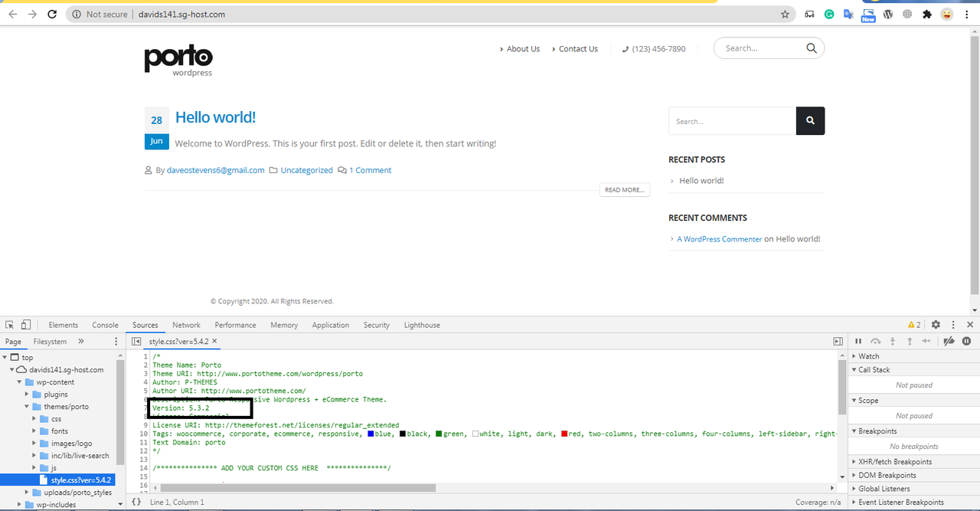Step into next function call
This screenshot has width=980, height=511.
893,341
